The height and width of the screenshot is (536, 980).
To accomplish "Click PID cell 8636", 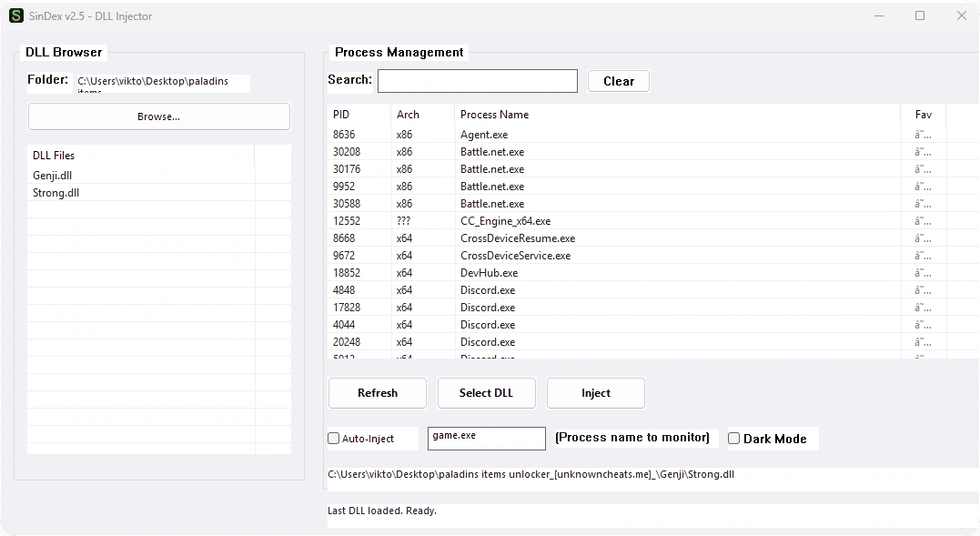I will 344,135.
